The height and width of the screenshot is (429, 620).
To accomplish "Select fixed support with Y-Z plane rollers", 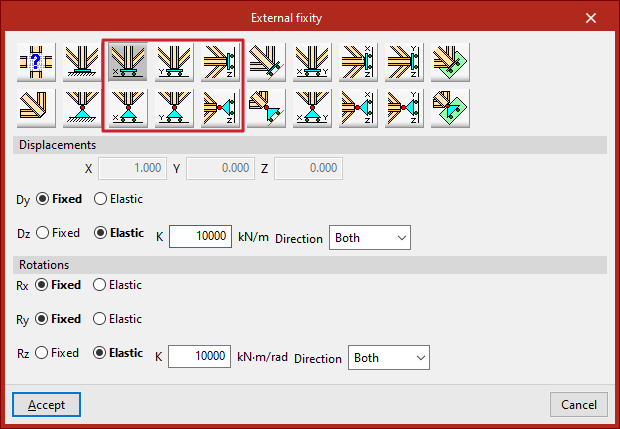I will coord(404,62).
